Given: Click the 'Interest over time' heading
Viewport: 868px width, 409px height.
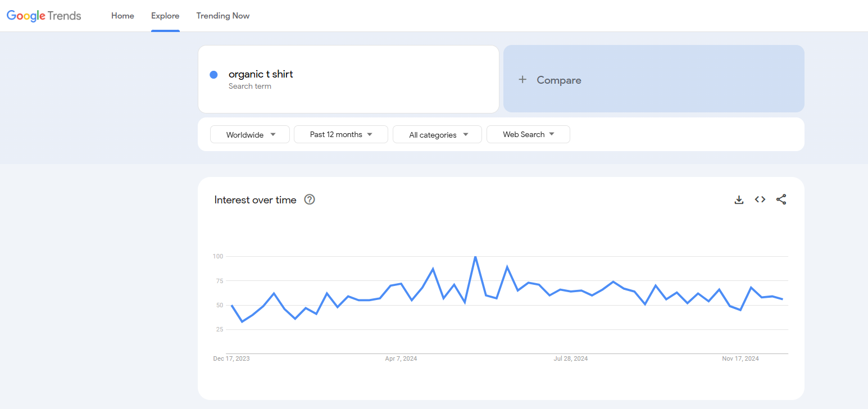Looking at the screenshot, I should (255, 200).
